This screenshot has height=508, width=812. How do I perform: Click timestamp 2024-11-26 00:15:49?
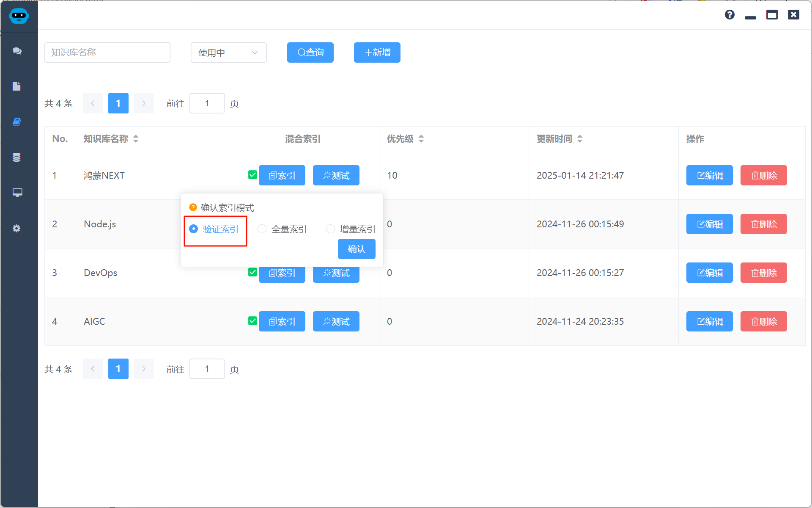[x=580, y=224]
